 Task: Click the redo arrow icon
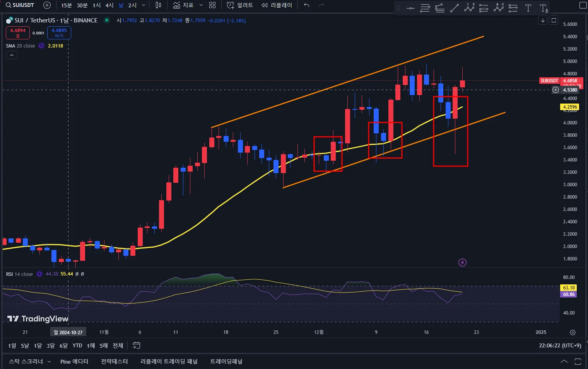coord(321,5)
